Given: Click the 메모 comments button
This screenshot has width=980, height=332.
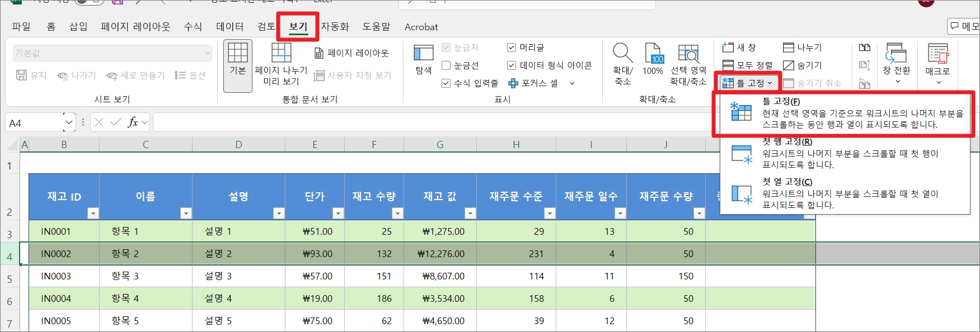Looking at the screenshot, I should click(964, 26).
